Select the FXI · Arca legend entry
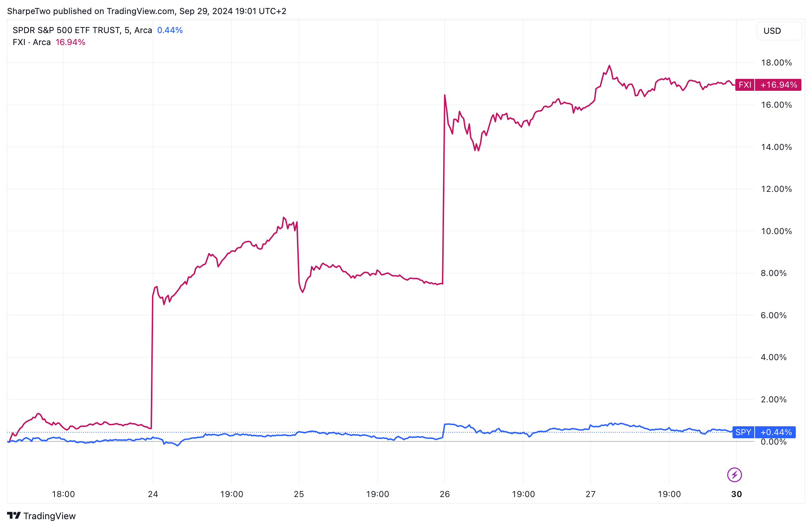 [32, 42]
